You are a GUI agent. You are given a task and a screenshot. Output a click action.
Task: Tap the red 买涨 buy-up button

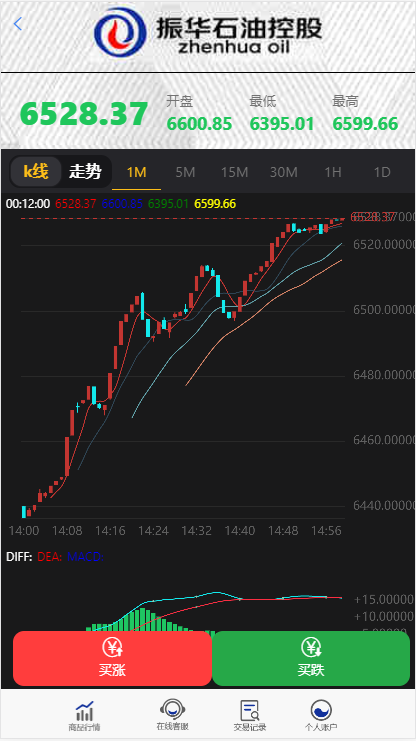(112, 658)
